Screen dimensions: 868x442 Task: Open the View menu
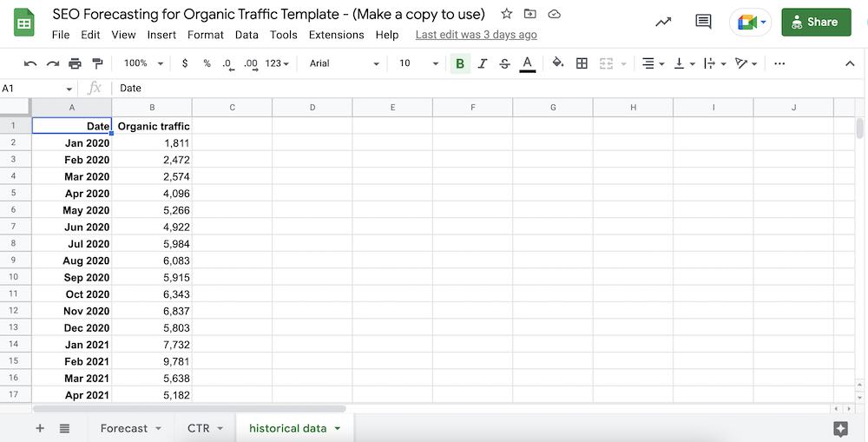(x=123, y=35)
